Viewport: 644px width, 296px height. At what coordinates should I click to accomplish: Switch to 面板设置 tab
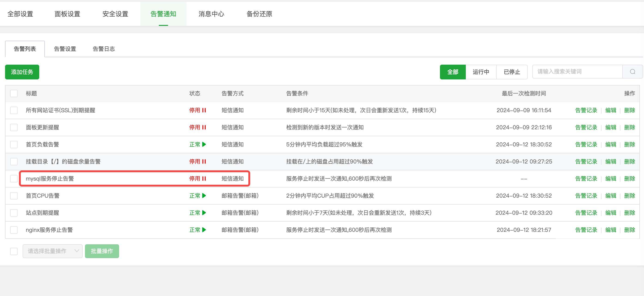[x=67, y=14]
